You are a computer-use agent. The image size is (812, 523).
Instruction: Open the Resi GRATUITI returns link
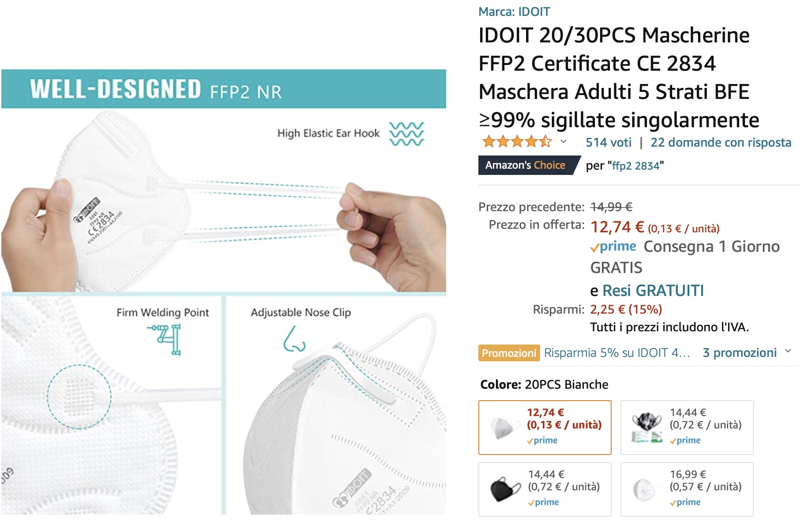pyautogui.click(x=653, y=291)
